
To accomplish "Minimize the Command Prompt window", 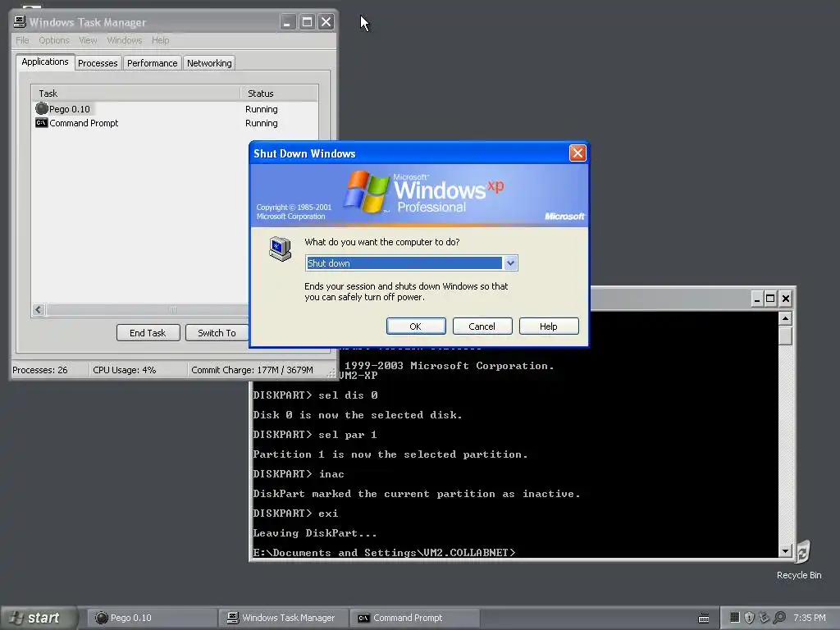I will (x=756, y=299).
